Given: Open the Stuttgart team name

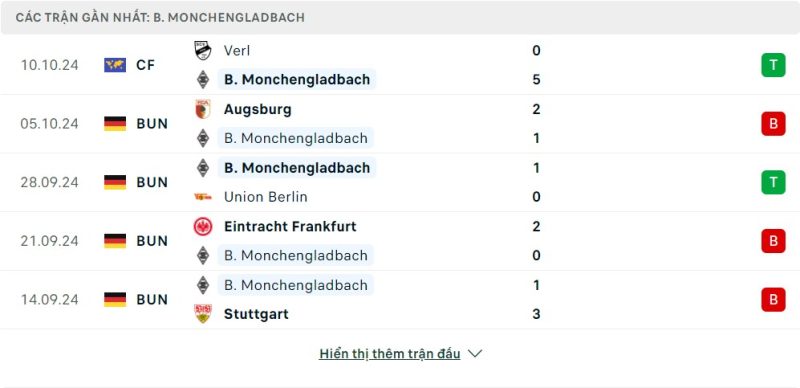Looking at the screenshot, I should 256,314.
